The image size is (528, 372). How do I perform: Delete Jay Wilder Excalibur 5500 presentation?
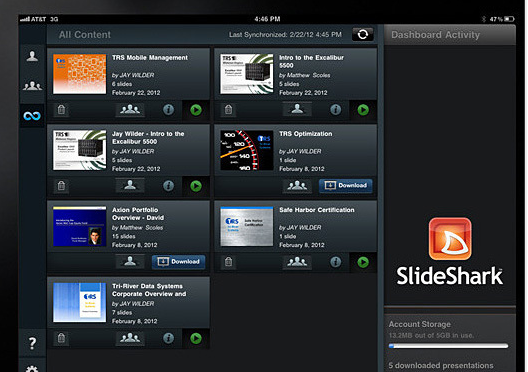61,186
